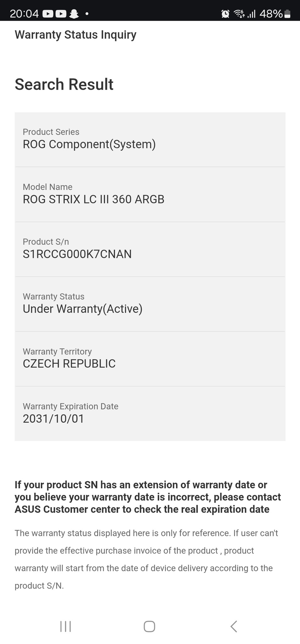Tap the battery icon in status bar
The width and height of the screenshot is (300, 644).
(x=287, y=14)
